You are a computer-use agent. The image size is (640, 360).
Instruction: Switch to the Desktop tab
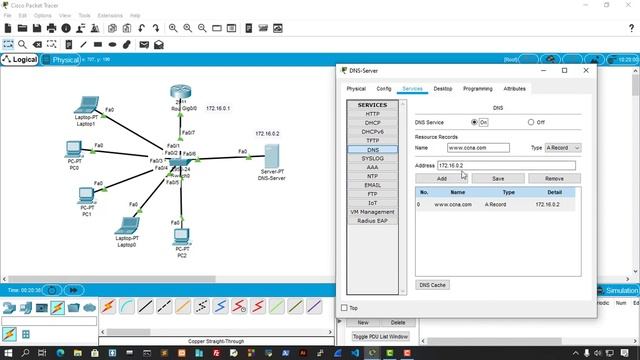point(442,89)
